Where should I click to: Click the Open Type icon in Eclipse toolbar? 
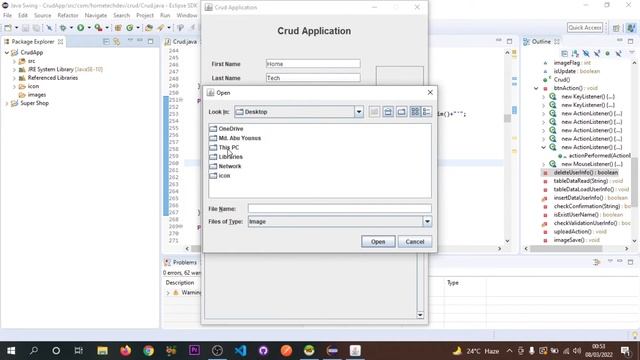(x=149, y=28)
